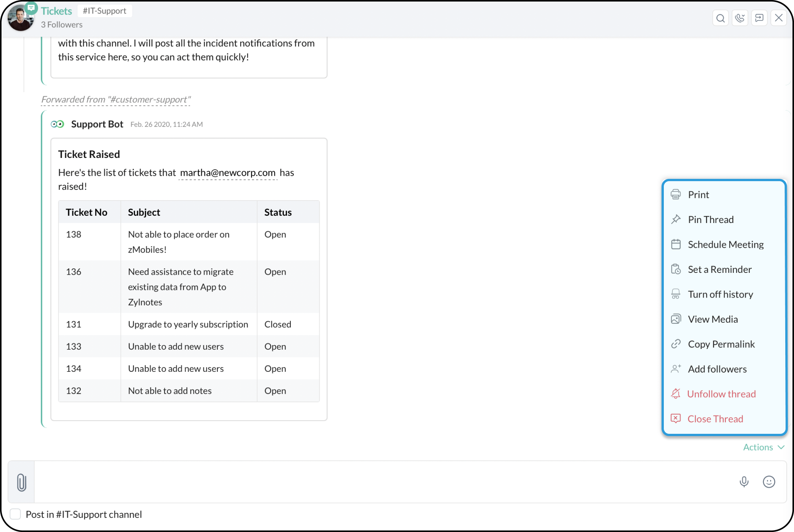
Task: Click Set a Reminder entry
Action: 719,269
